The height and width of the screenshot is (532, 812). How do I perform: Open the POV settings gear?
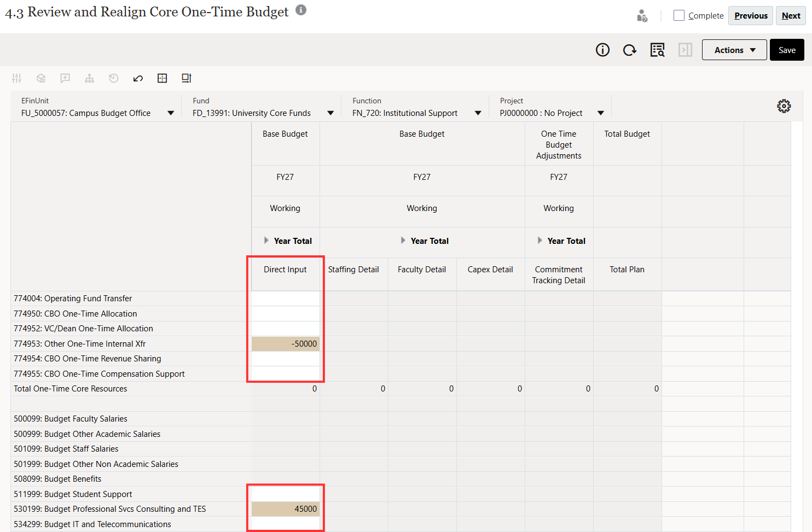tap(784, 106)
